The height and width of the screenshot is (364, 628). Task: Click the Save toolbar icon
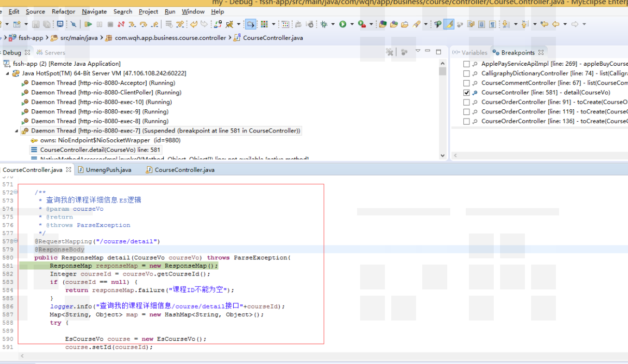pyautogui.click(x=36, y=24)
